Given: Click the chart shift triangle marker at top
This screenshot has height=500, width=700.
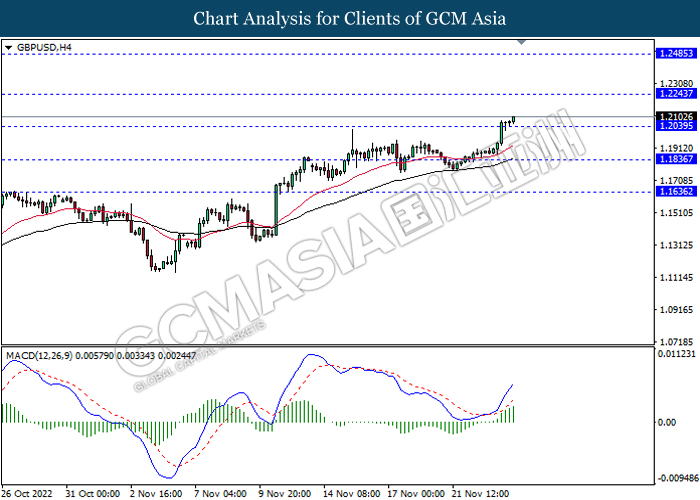Looking at the screenshot, I should click(521, 42).
